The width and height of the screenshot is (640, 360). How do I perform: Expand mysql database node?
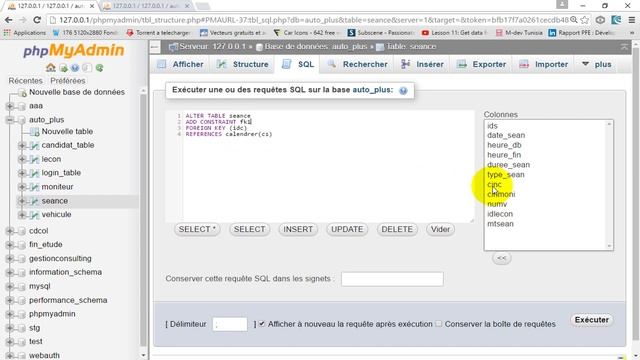coord(10,287)
